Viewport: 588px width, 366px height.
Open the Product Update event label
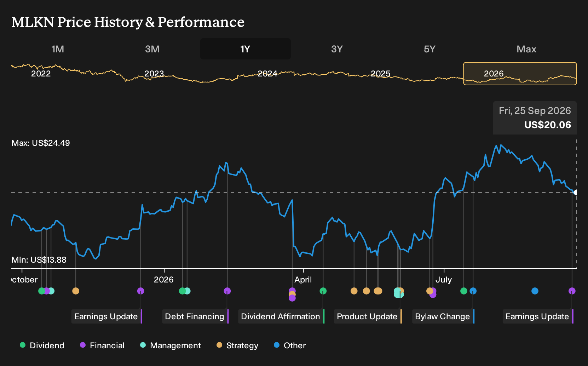click(x=368, y=316)
